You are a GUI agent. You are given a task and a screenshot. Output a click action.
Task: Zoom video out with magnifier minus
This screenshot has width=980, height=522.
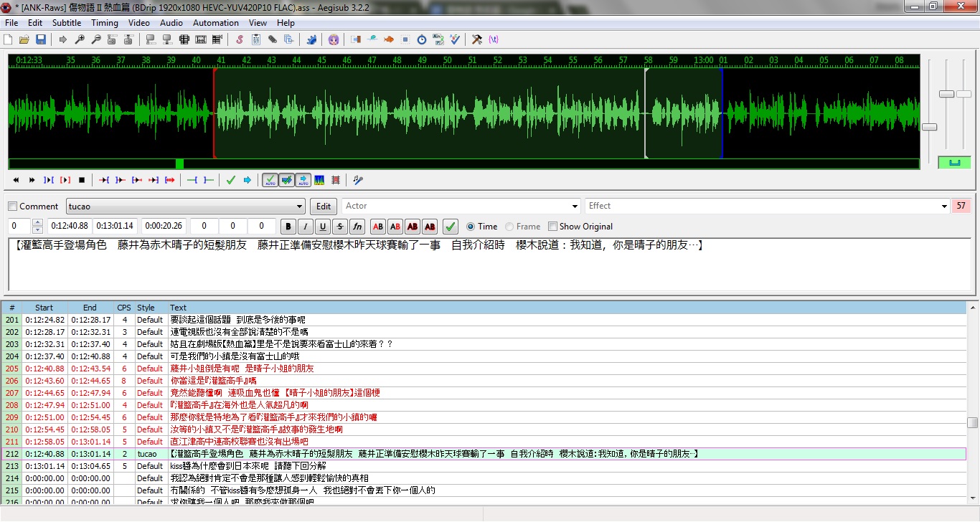click(96, 39)
